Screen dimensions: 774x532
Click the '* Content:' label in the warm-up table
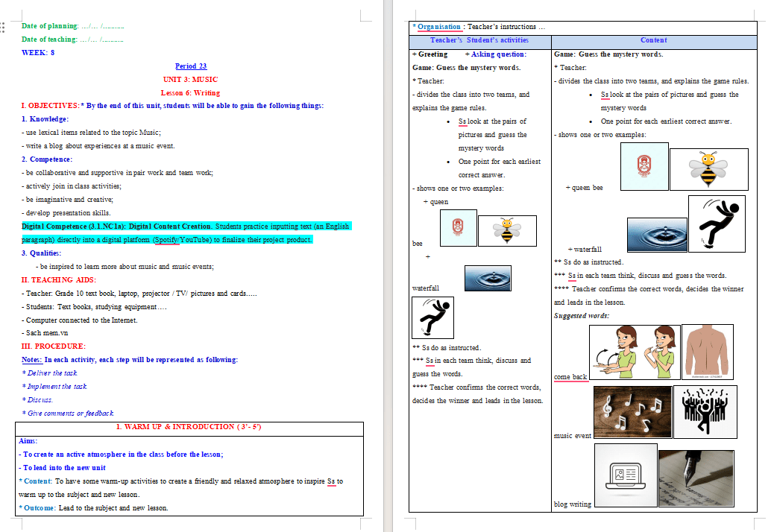[35, 481]
